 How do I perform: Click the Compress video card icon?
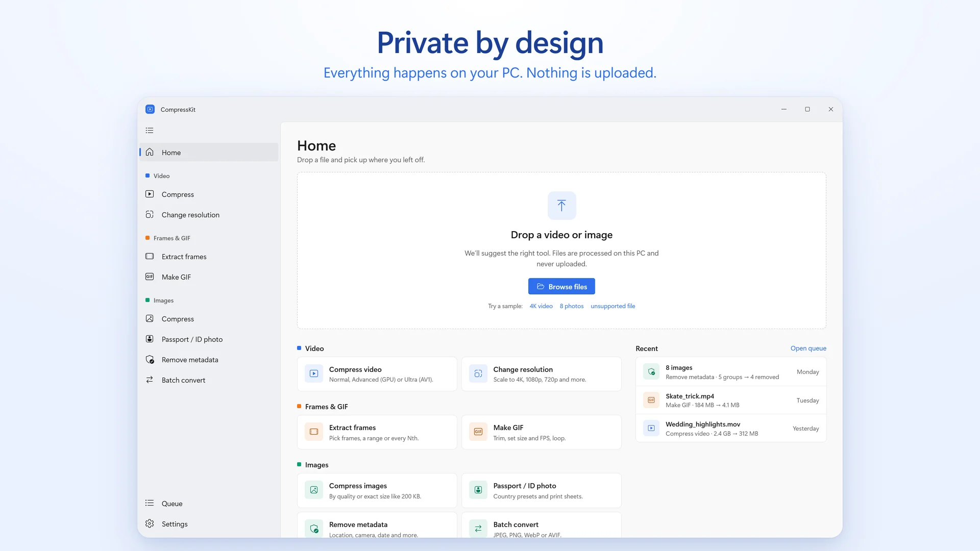(314, 373)
